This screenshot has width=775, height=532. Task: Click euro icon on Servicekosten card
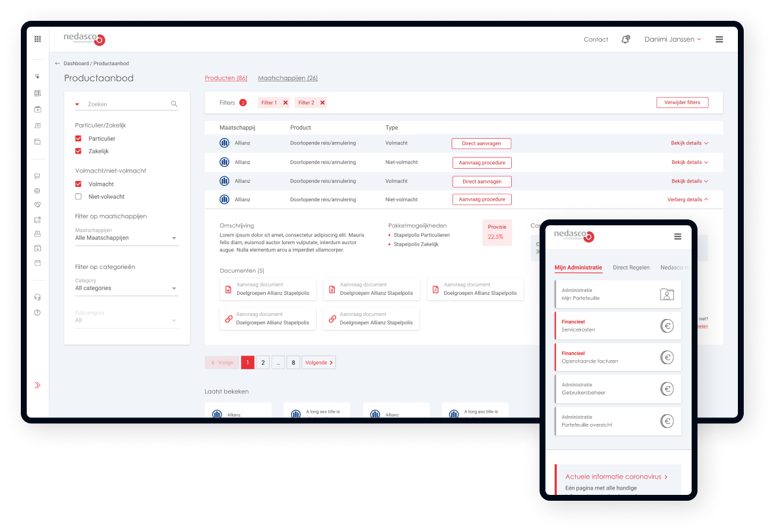point(667,326)
